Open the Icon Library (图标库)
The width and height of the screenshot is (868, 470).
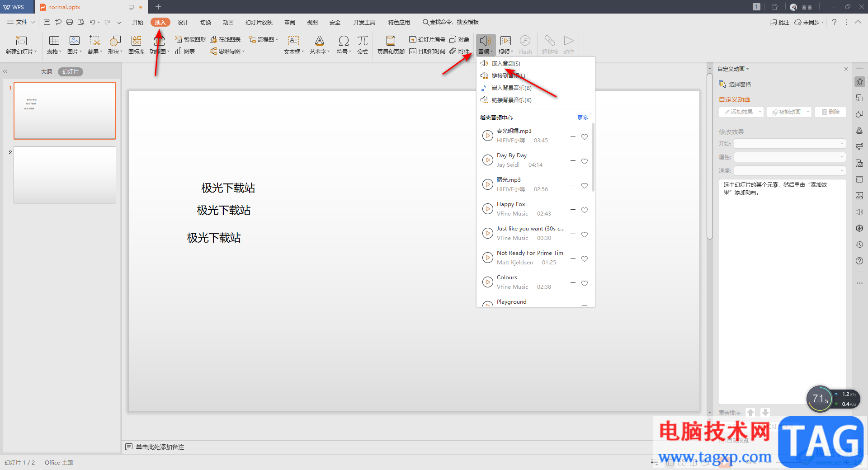coord(137,45)
